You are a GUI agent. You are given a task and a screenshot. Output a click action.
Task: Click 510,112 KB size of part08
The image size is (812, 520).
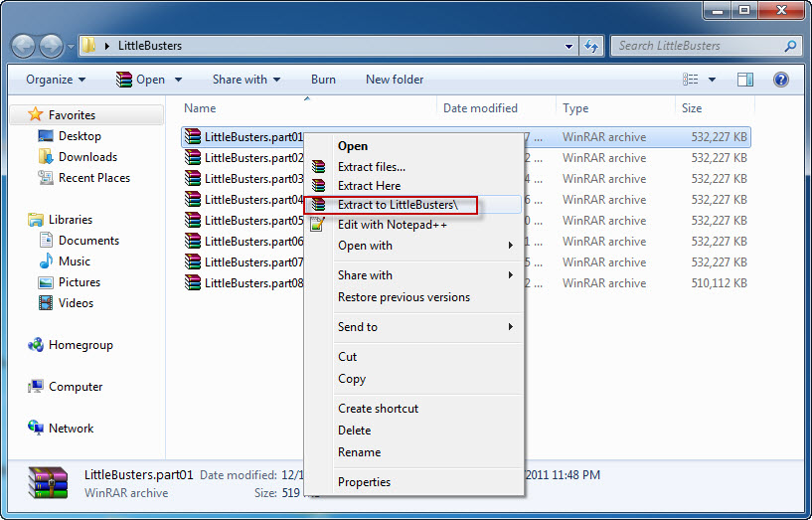tap(719, 283)
